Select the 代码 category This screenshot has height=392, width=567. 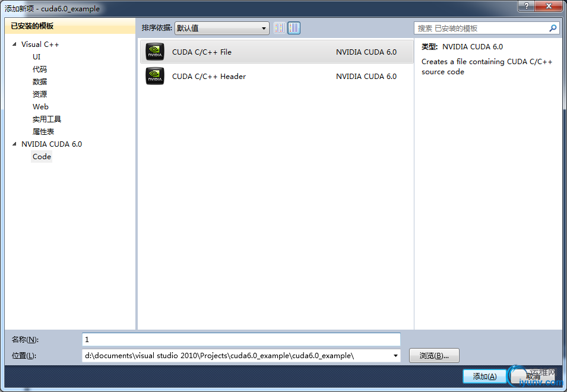(x=40, y=69)
